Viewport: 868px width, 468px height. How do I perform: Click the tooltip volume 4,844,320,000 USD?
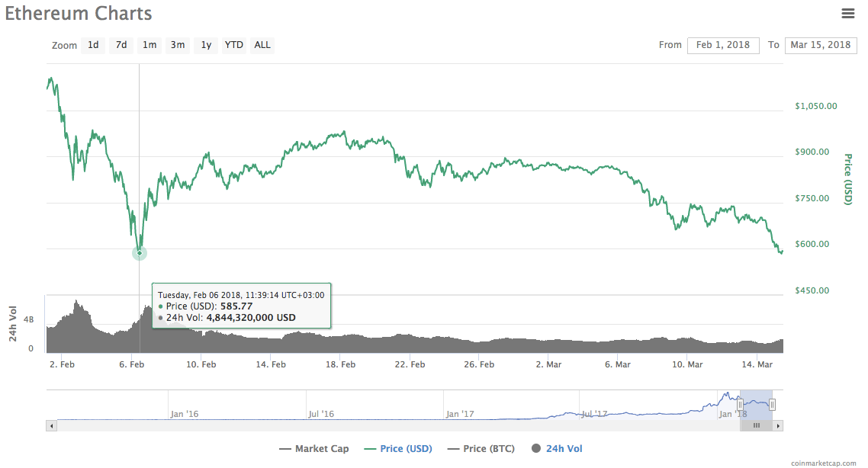point(251,318)
